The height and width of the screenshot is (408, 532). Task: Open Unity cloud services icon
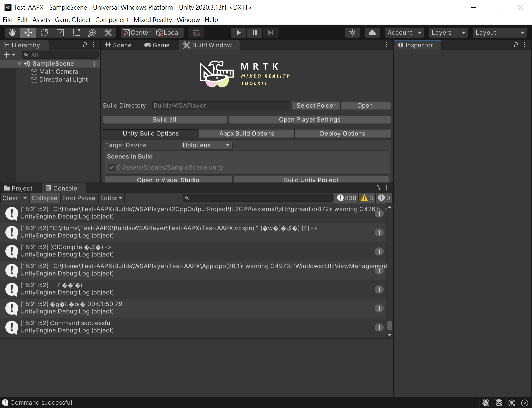(372, 33)
